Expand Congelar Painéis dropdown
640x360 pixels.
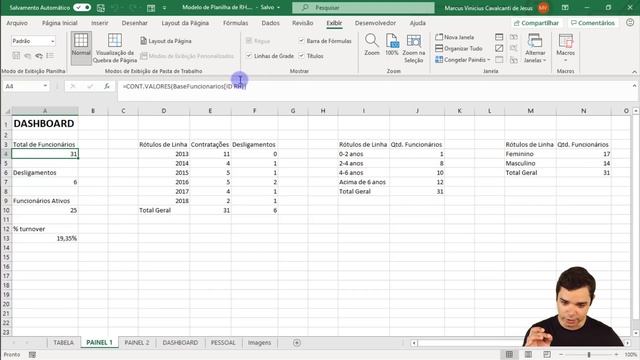(x=489, y=60)
